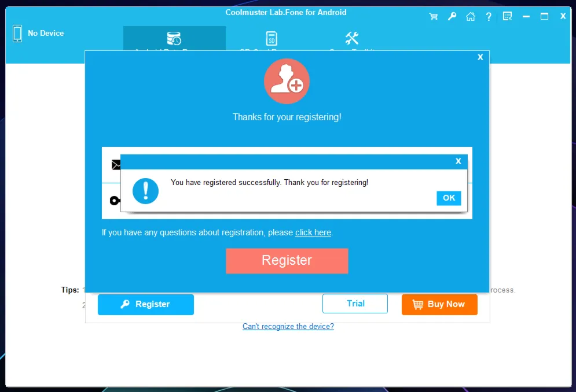Click the blue Register button with key

click(x=146, y=304)
